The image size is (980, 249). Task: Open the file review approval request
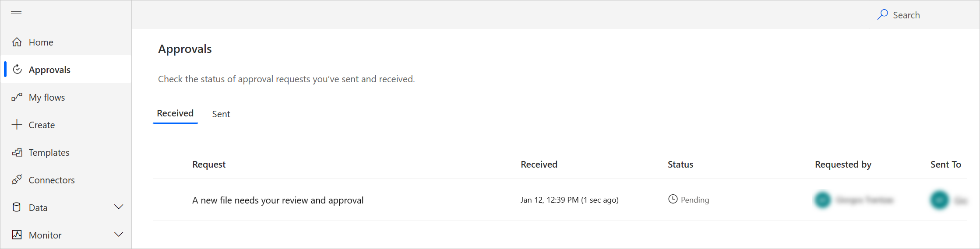[278, 200]
